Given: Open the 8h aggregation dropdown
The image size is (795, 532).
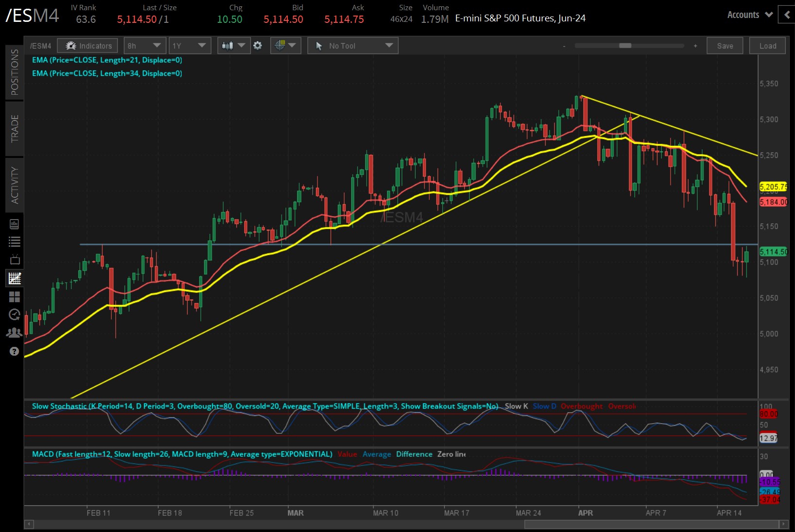Looking at the screenshot, I should coord(145,46).
